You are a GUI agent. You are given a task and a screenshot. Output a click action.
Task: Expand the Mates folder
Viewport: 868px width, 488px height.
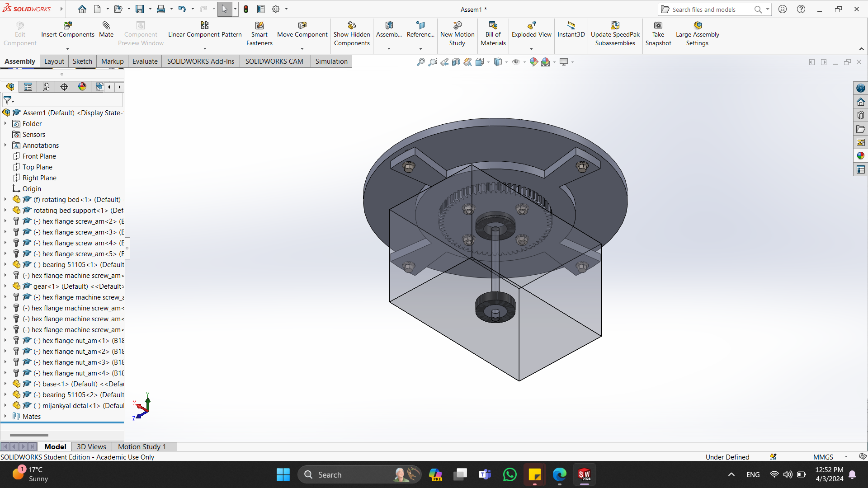click(x=5, y=416)
